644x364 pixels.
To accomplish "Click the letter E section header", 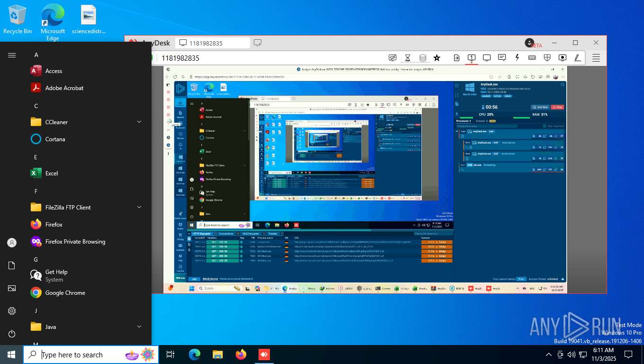I will point(36,157).
